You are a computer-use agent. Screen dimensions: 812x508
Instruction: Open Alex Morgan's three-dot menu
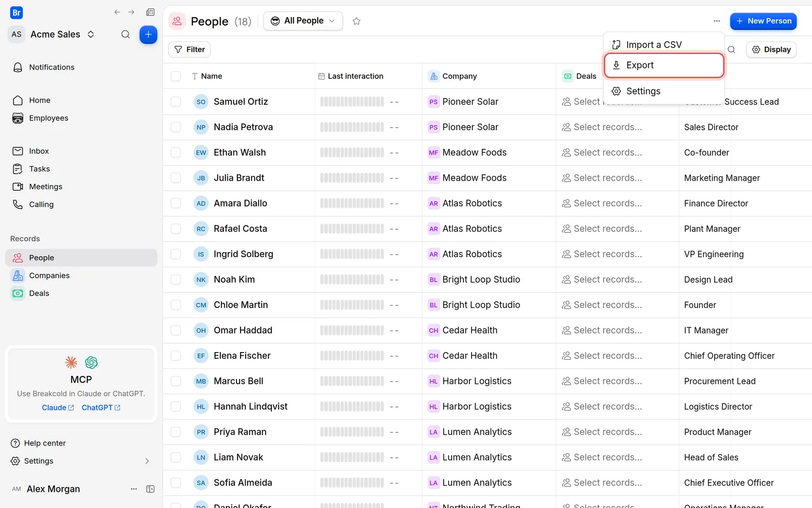pos(134,489)
